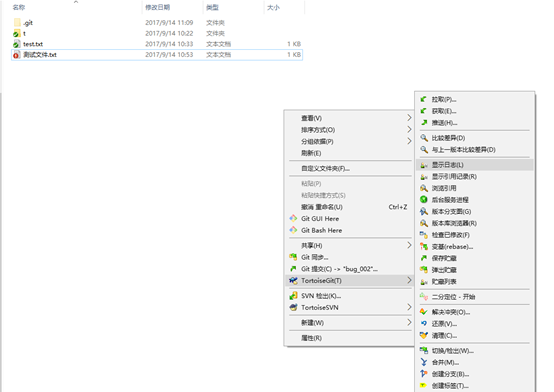Click the 后台服务进程 green globe icon
The width and height of the screenshot is (554, 392).
coord(424,200)
